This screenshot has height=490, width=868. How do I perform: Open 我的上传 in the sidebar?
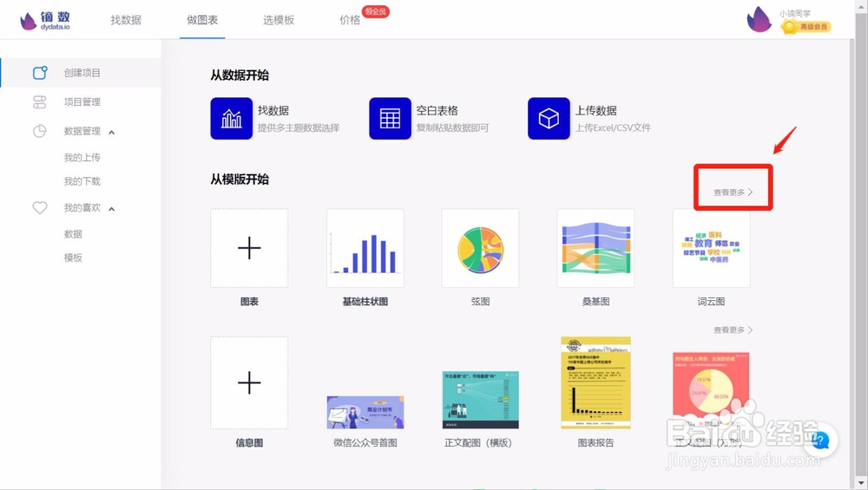(x=82, y=158)
